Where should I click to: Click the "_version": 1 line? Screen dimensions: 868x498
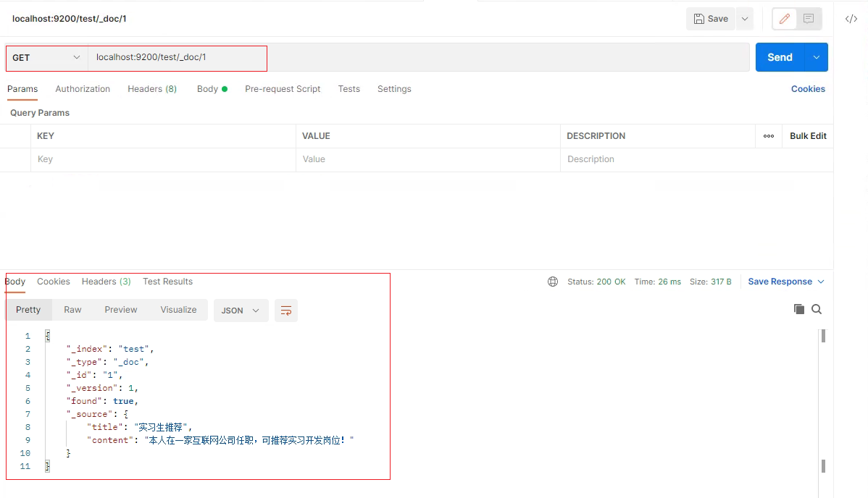102,388
